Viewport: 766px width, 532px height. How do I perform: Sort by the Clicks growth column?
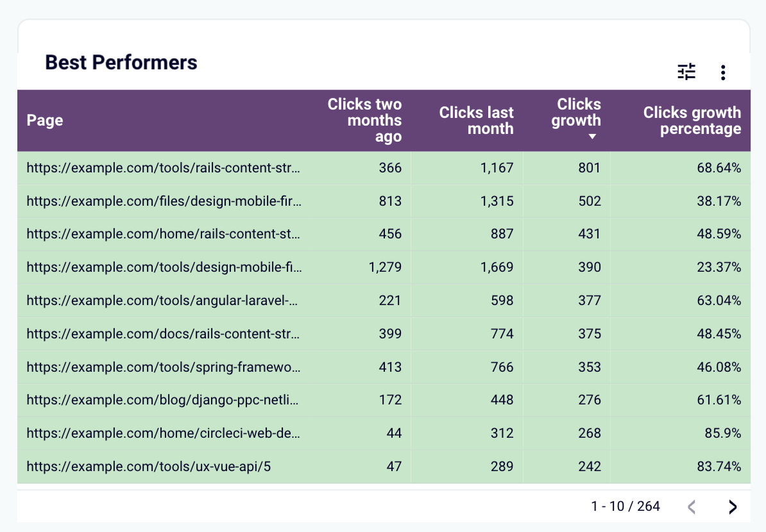576,112
